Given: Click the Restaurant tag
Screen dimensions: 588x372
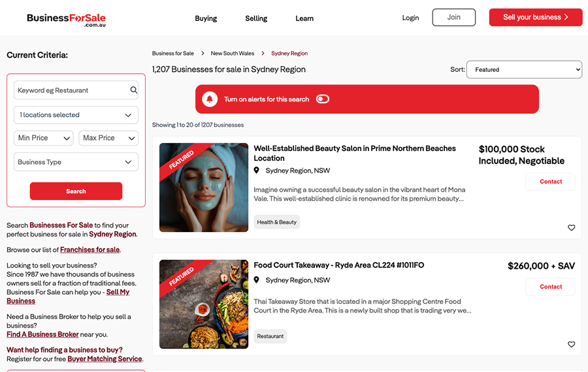Looking at the screenshot, I should (270, 336).
